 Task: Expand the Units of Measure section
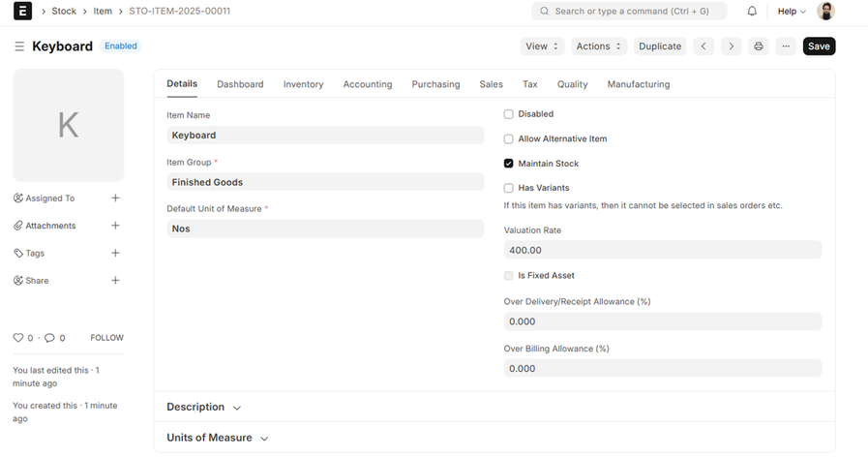click(217, 438)
